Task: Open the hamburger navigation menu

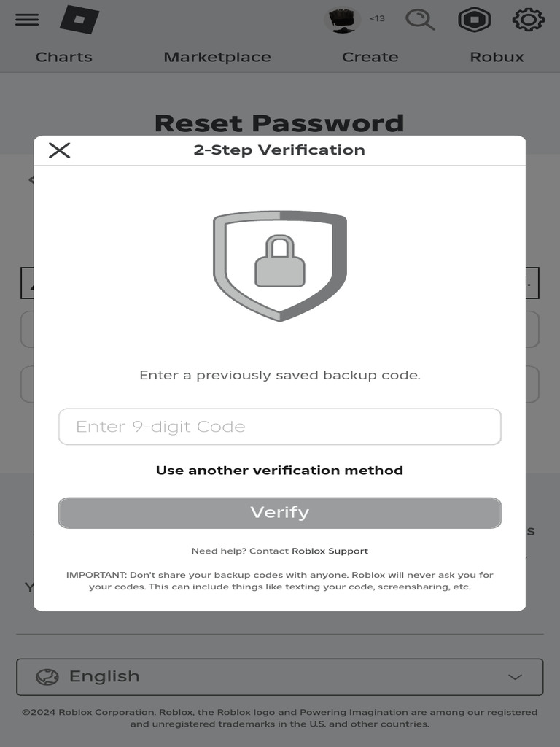Action: [27, 20]
